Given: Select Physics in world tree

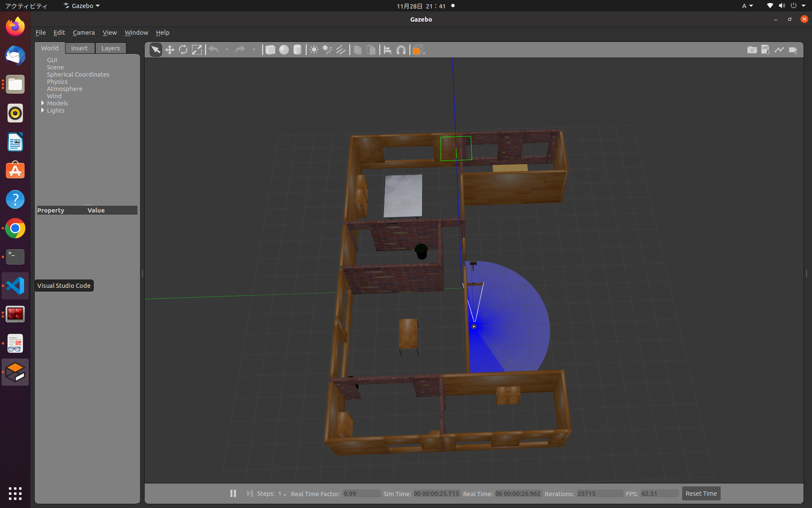Looking at the screenshot, I should [57, 82].
